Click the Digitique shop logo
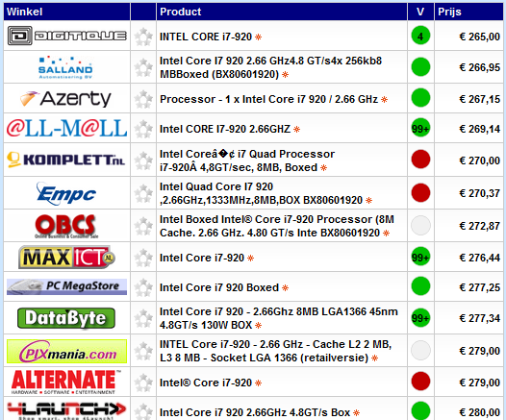Image resolution: width=506 pixels, height=420 pixels. pyautogui.click(x=66, y=36)
